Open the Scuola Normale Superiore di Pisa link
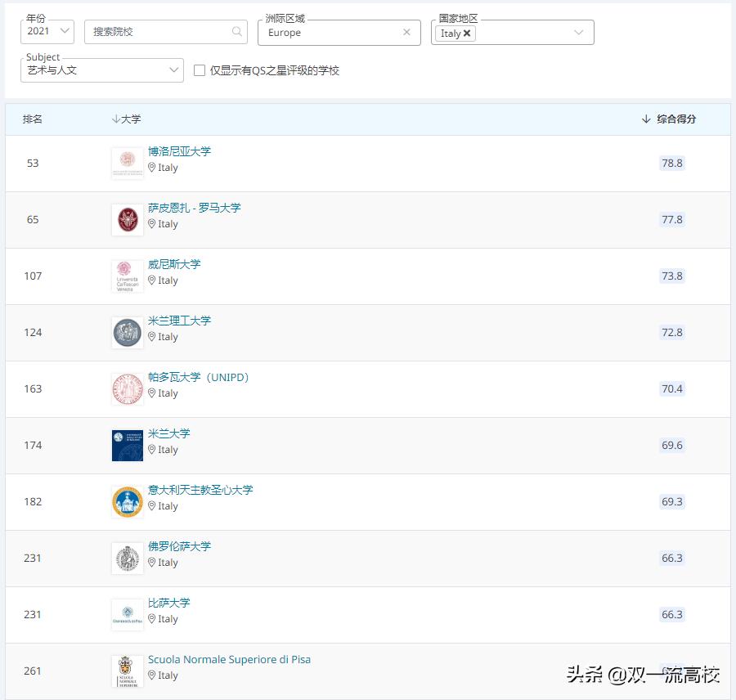This screenshot has width=736, height=700. [230, 658]
